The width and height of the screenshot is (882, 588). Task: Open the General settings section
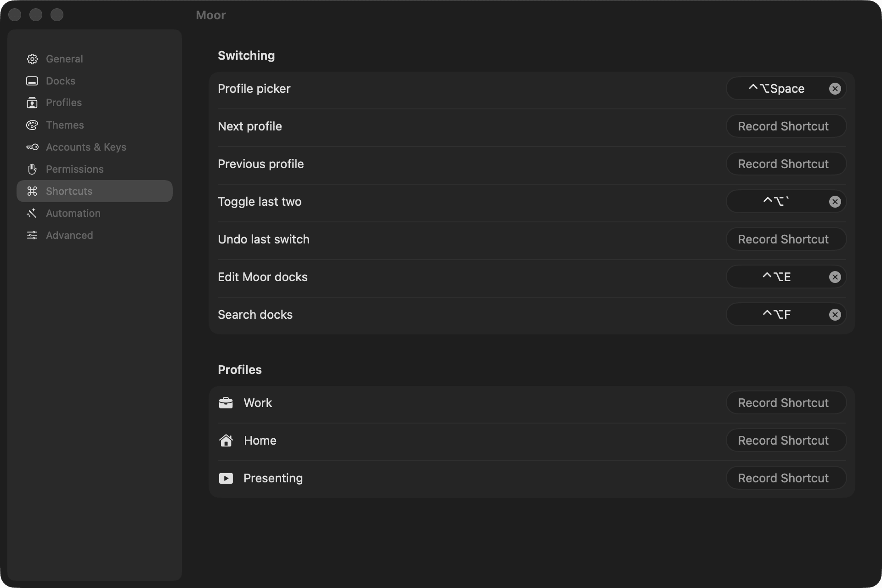click(95, 59)
